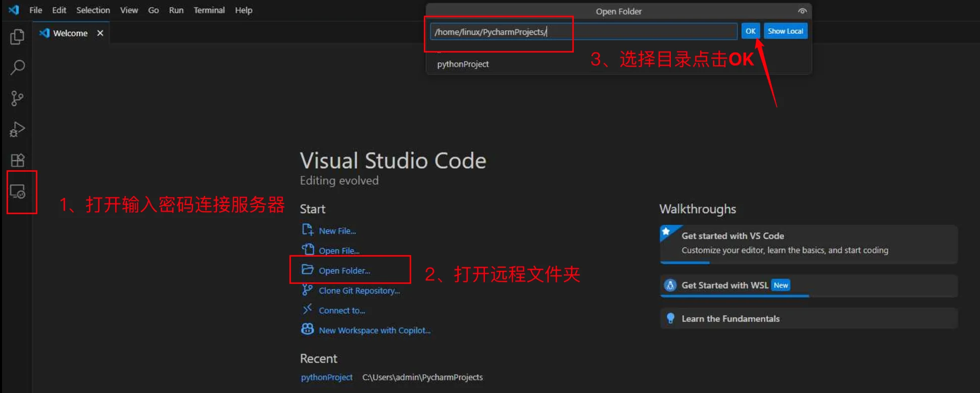Click the Copilot icon beside New Workspace
Screen dimensions: 980x393
(308, 329)
